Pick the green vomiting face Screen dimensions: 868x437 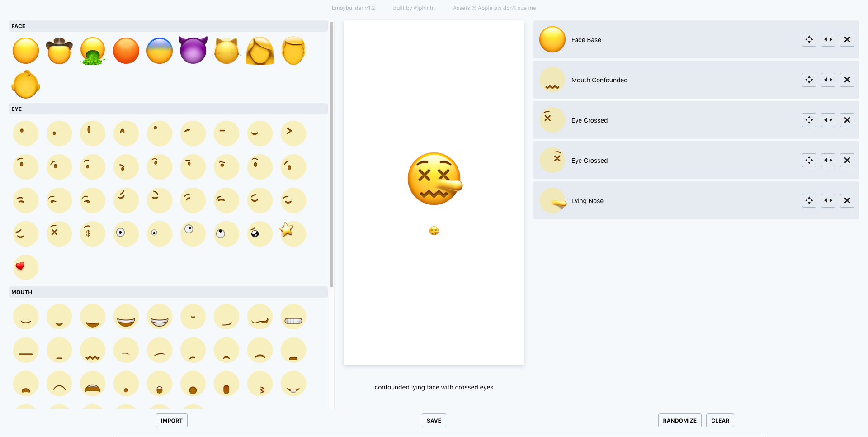pyautogui.click(x=93, y=51)
